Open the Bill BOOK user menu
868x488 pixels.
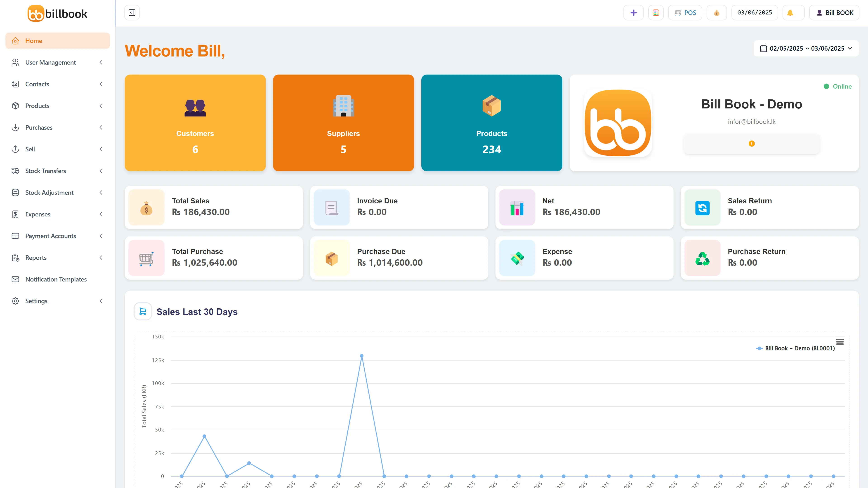(x=834, y=13)
